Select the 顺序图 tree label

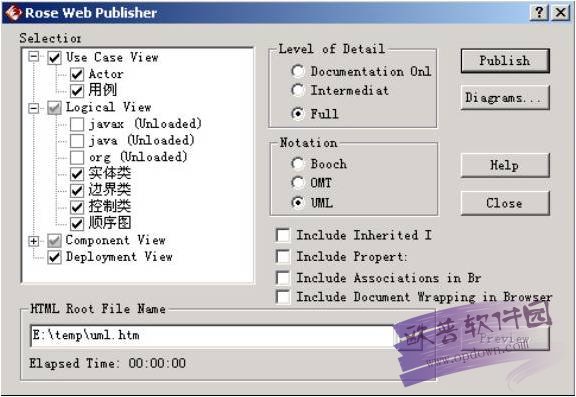109,223
